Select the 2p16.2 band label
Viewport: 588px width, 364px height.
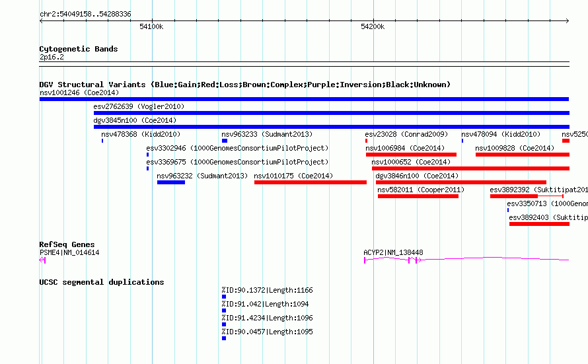52,57
